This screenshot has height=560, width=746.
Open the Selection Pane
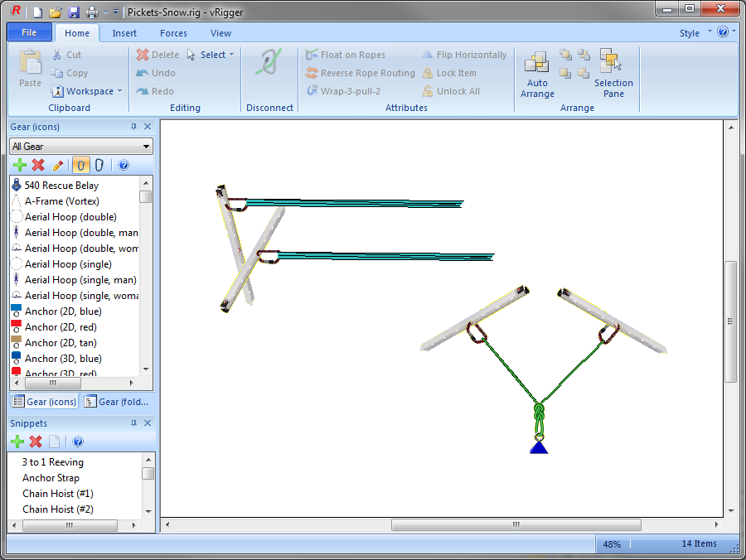[x=613, y=75]
